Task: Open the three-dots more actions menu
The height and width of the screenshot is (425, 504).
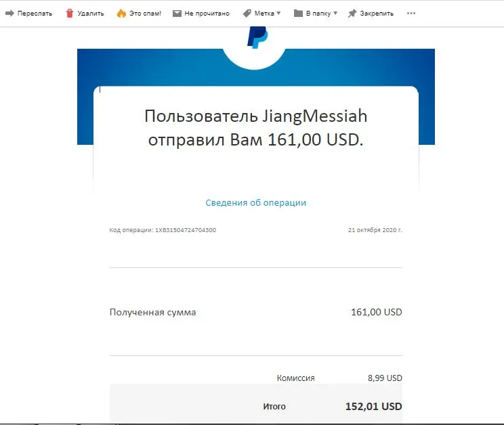Action: pos(411,13)
